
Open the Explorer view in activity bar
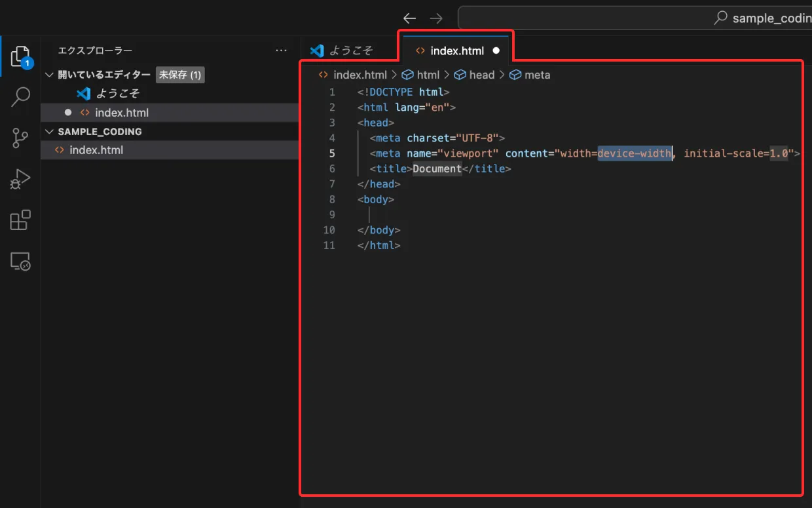coord(21,58)
